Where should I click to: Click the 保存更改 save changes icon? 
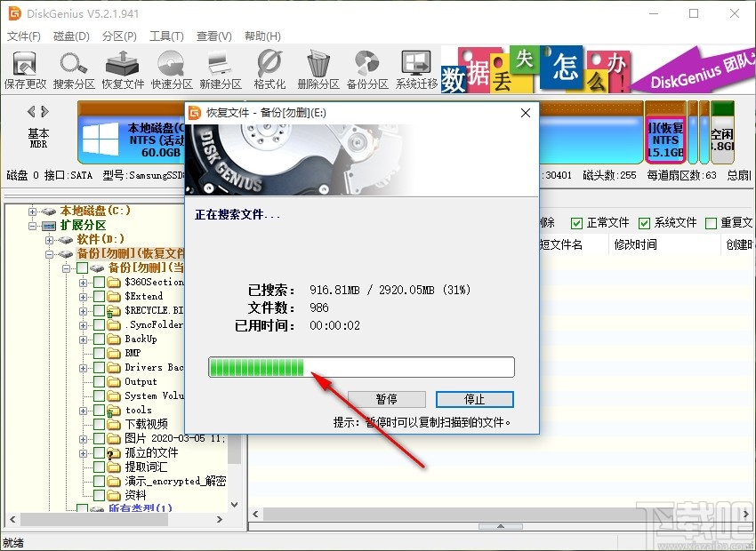tap(25, 70)
